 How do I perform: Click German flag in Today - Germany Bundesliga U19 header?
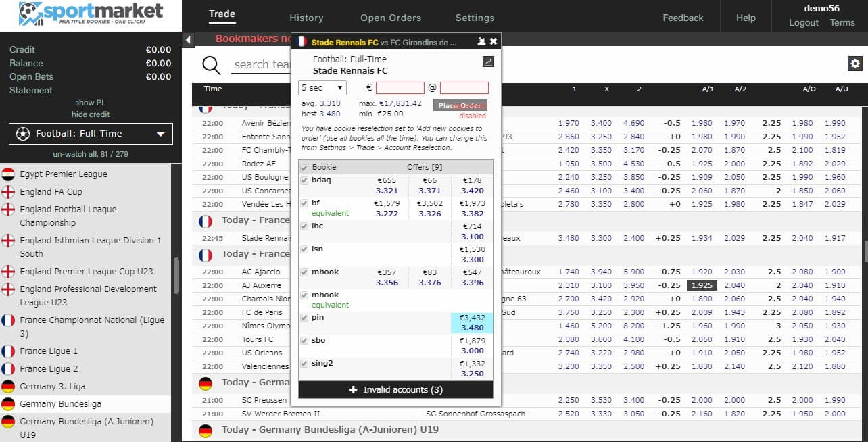(206, 430)
